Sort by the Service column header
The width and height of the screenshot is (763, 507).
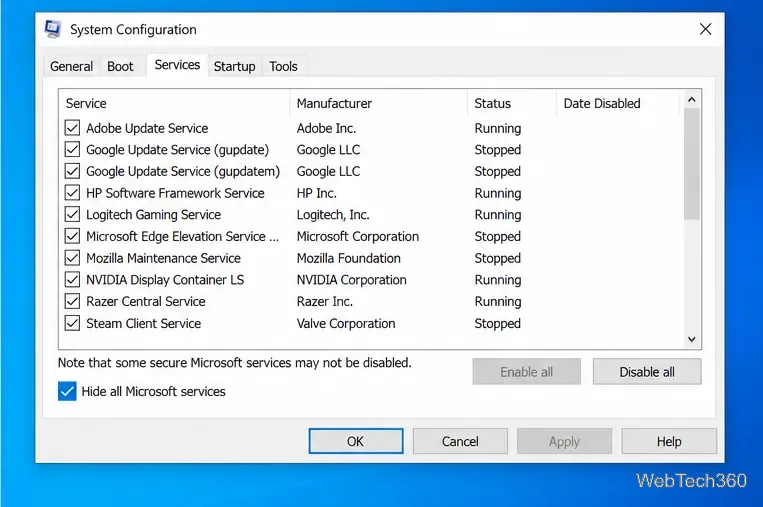pos(174,103)
